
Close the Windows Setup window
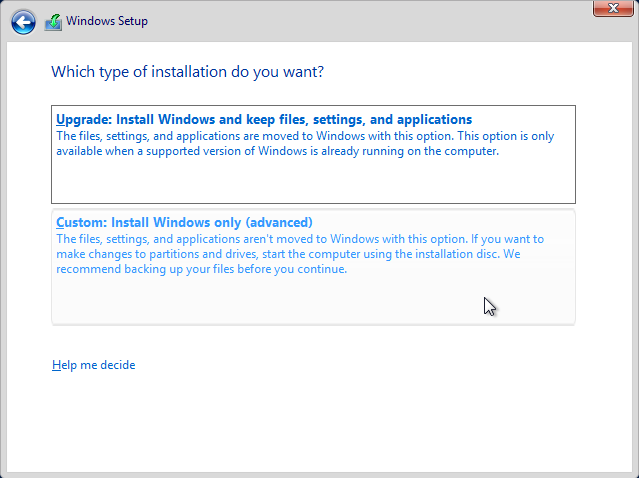pos(613,8)
